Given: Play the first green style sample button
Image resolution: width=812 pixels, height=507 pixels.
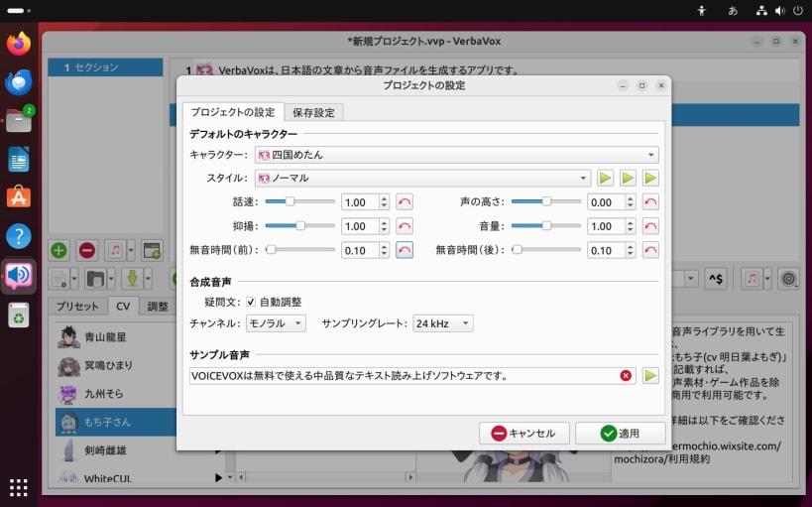Looking at the screenshot, I should (x=605, y=179).
